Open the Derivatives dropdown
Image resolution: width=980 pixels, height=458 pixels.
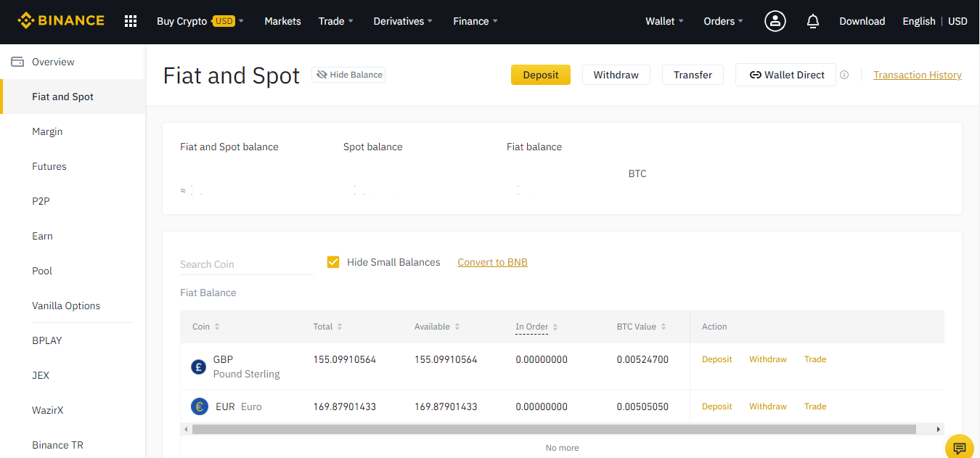pos(403,21)
